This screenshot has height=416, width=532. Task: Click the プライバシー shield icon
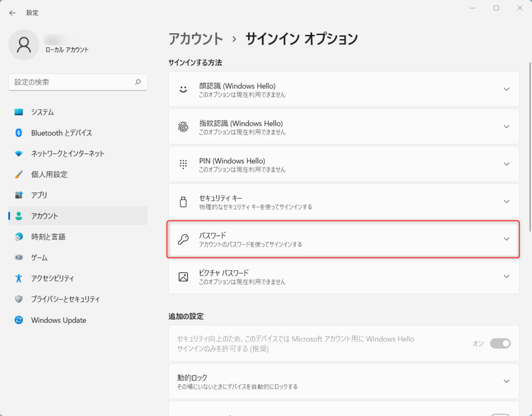19,299
